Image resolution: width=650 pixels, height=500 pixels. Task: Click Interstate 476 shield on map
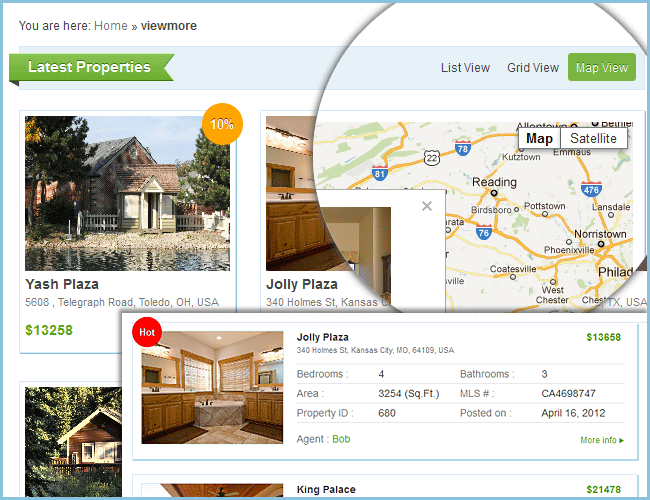591,189
